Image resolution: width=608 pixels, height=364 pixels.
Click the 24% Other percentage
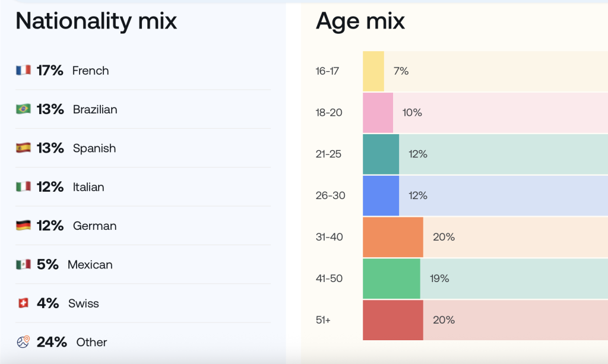[x=52, y=342]
